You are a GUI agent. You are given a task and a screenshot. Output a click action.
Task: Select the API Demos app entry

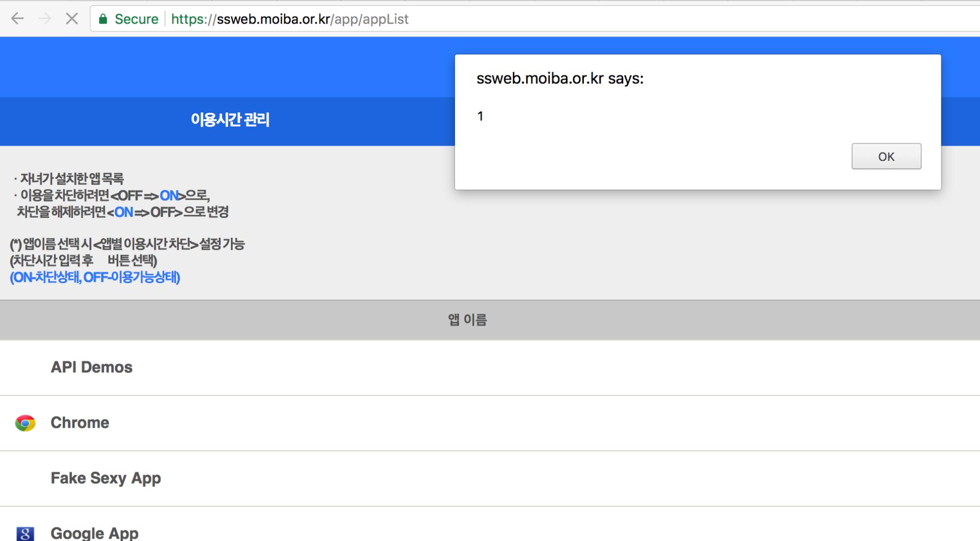point(92,367)
